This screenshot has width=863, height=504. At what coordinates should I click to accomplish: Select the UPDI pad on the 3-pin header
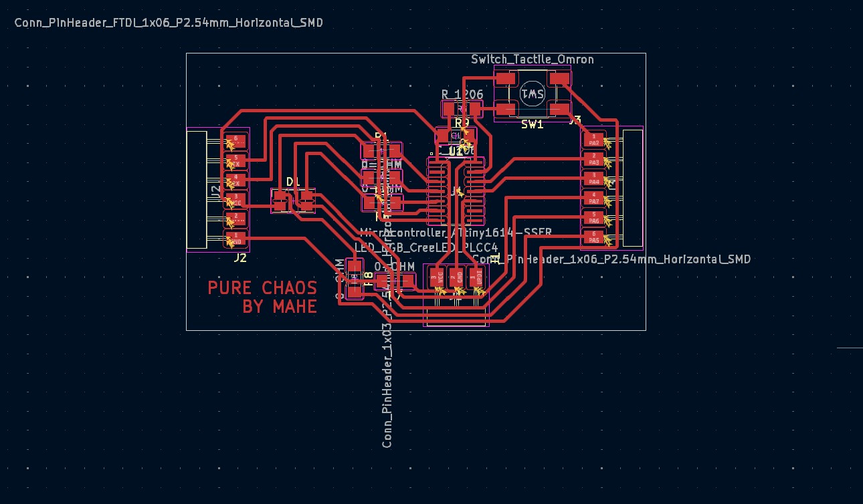[476, 277]
